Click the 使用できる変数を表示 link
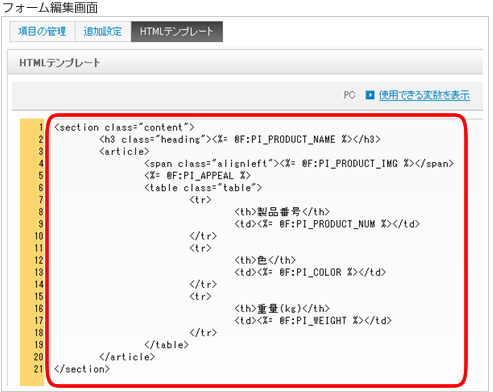The height and width of the screenshot is (392, 493). [424, 95]
